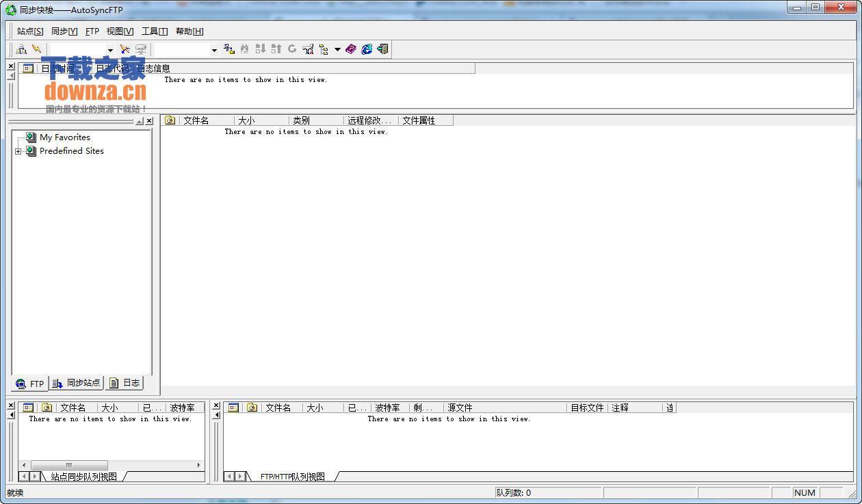Viewport: 862px width, 504px height.
Task: Open the 站点[S] menu
Action: [x=29, y=31]
